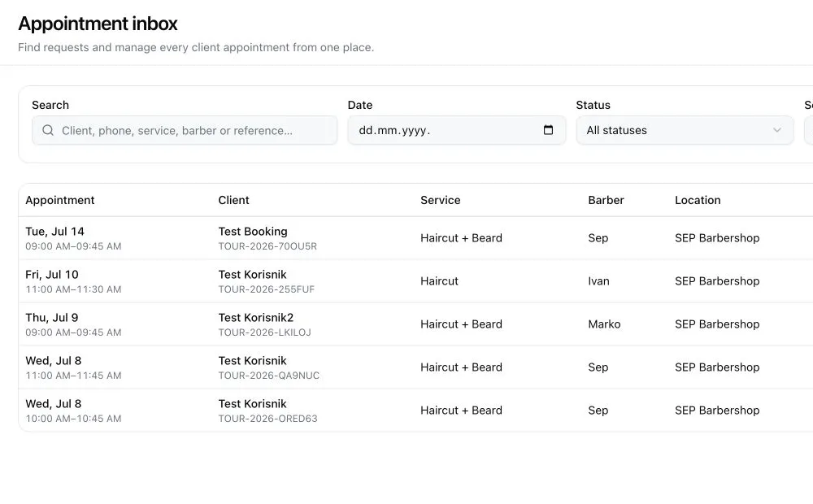Click the dd.mm.yyyy date input
Viewport: 813px width, 504px height.
(x=456, y=130)
